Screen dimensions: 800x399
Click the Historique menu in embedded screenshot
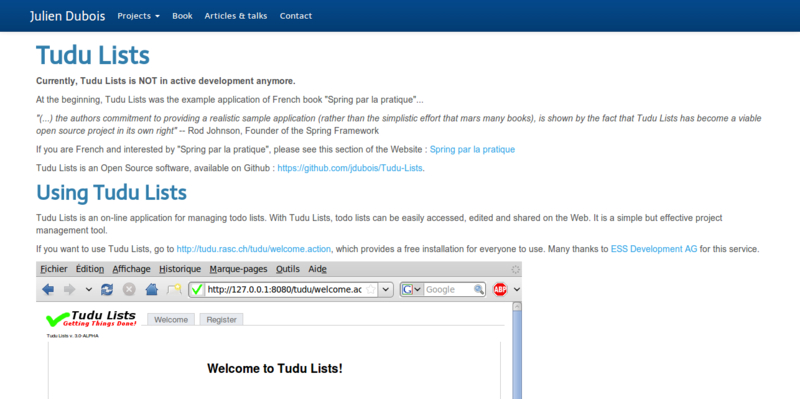pyautogui.click(x=180, y=269)
